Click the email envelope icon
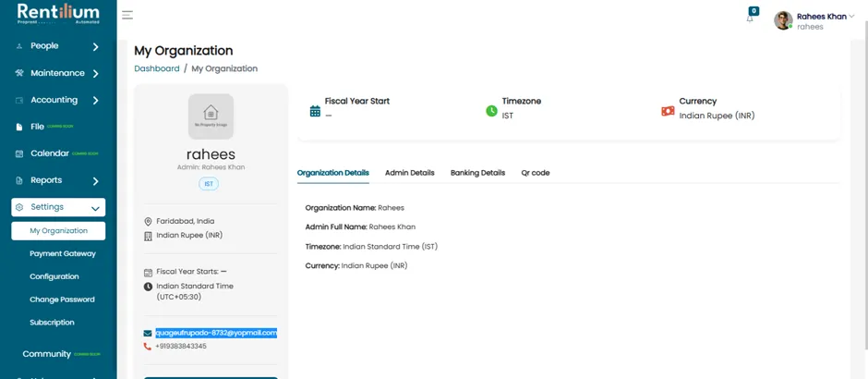The image size is (868, 379). tap(147, 333)
